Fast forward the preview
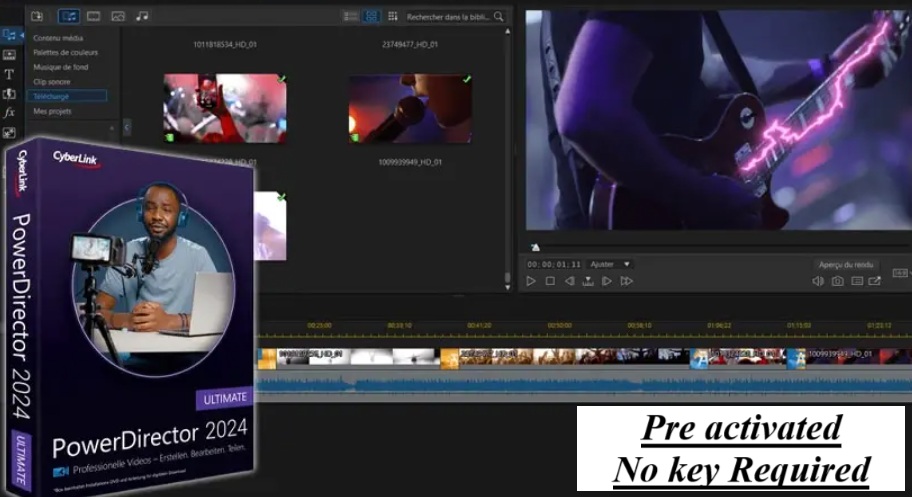This screenshot has width=912, height=497. pos(626,281)
